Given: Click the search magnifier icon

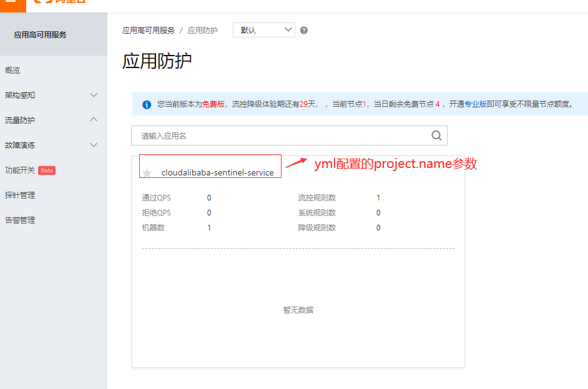Looking at the screenshot, I should tap(436, 135).
